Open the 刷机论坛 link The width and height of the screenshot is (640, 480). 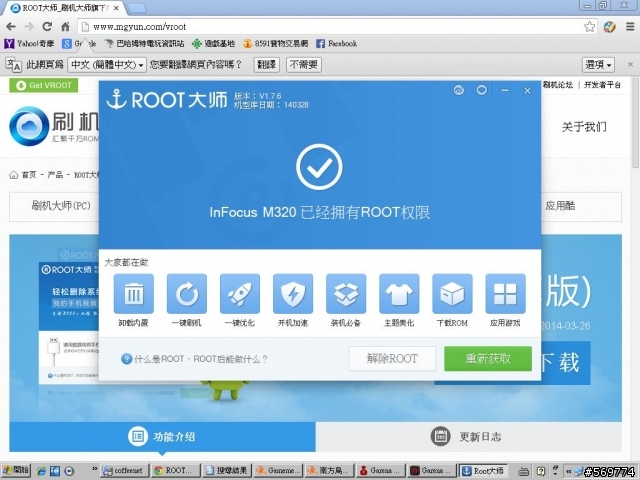558,85
